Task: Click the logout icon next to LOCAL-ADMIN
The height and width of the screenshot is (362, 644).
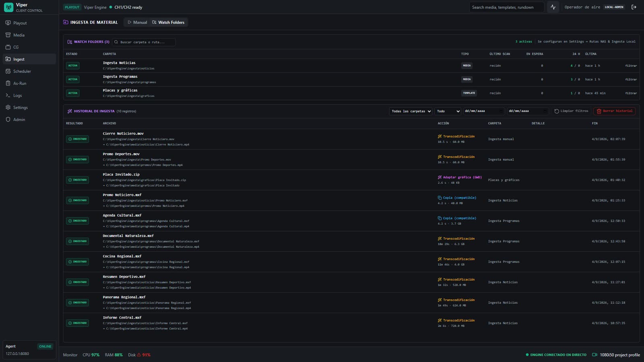Action: point(634,7)
